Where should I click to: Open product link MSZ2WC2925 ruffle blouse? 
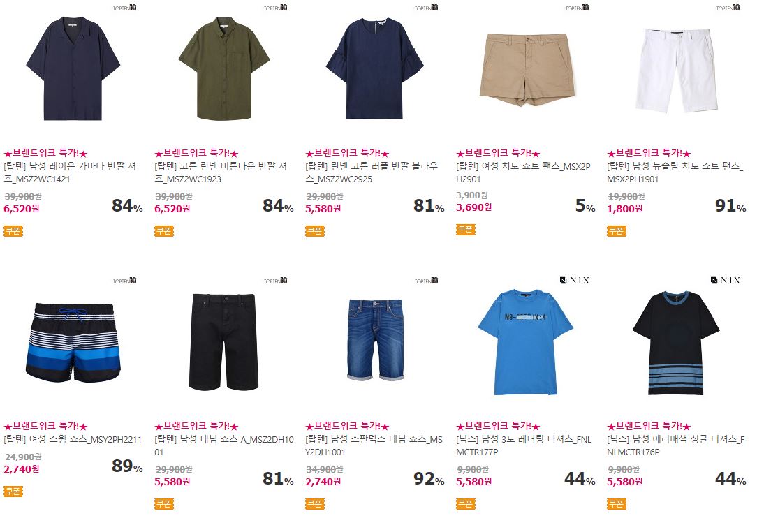click(x=372, y=172)
